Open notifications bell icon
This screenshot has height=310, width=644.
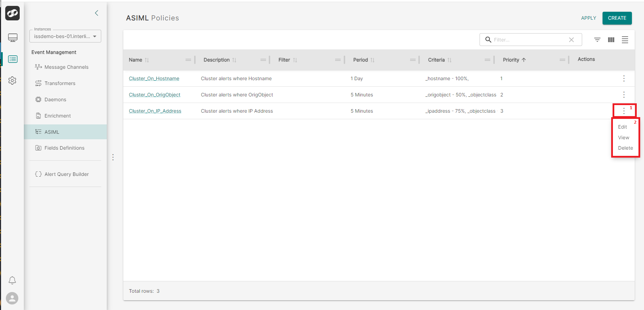[12, 280]
